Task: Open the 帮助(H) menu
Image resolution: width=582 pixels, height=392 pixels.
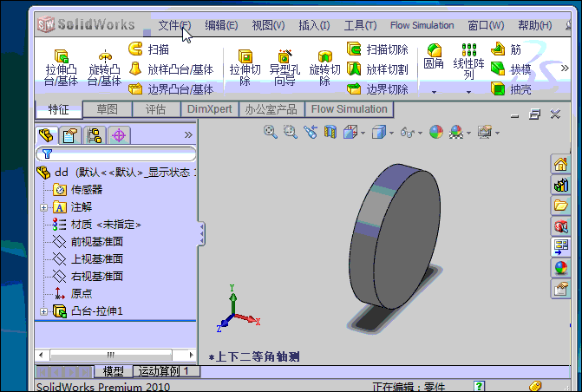Action: pyautogui.click(x=535, y=25)
